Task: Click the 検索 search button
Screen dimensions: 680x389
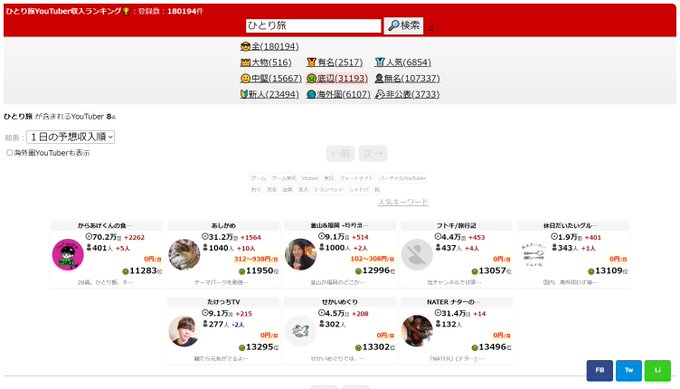Action: pos(404,26)
